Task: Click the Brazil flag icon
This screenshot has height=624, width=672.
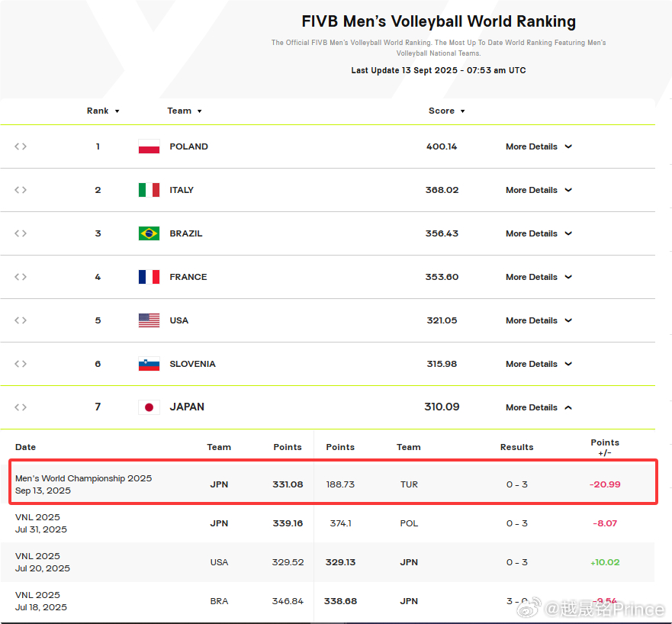Action: pos(149,233)
